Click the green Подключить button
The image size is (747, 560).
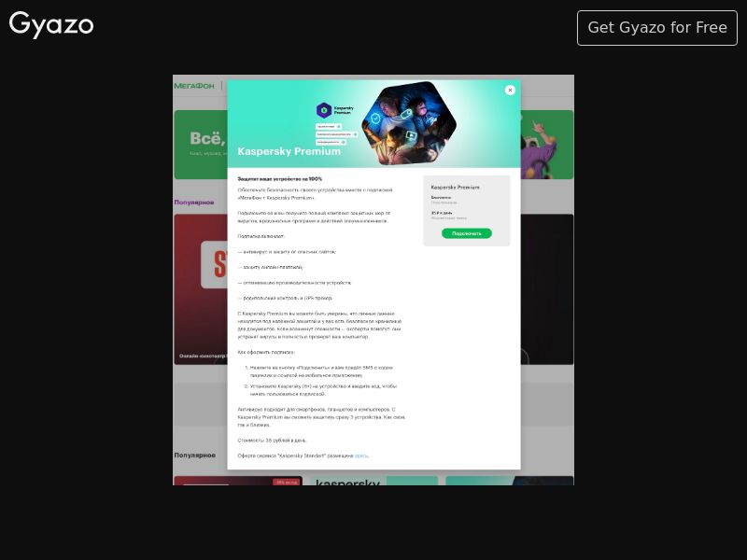tap(466, 233)
